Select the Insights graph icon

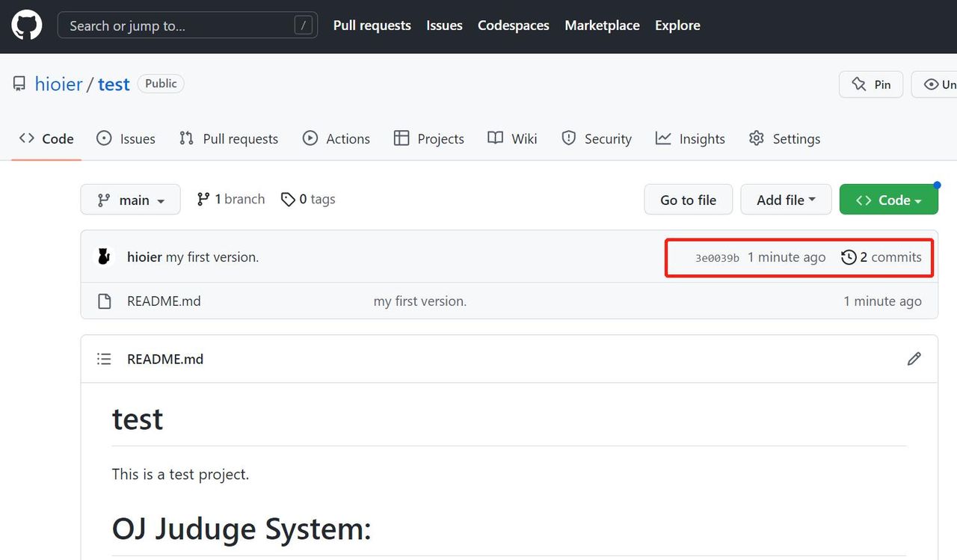662,138
